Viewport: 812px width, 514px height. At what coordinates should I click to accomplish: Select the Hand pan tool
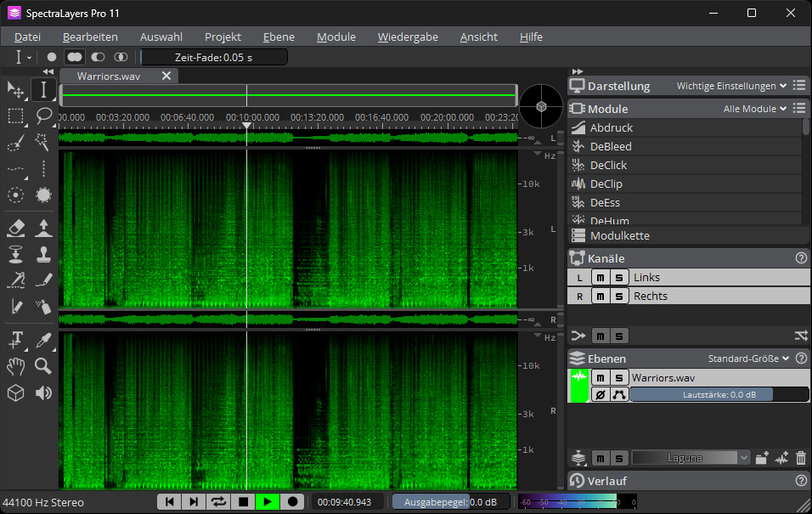point(15,366)
